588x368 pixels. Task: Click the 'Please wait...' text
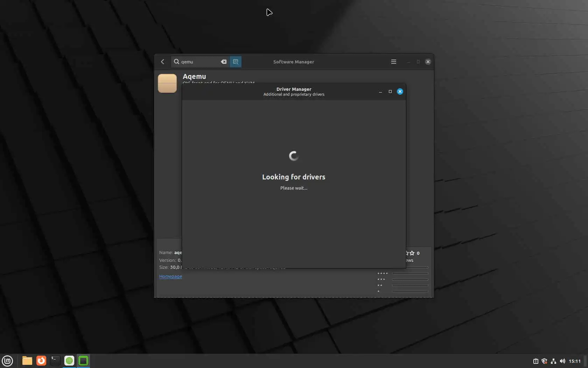[294, 188]
